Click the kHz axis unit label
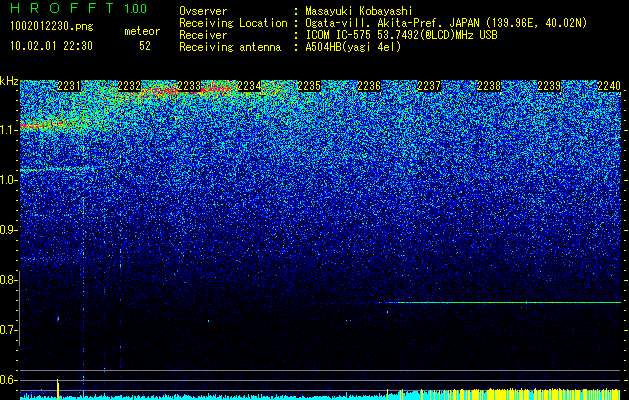Screen dimensions: 629x400 point(9,81)
